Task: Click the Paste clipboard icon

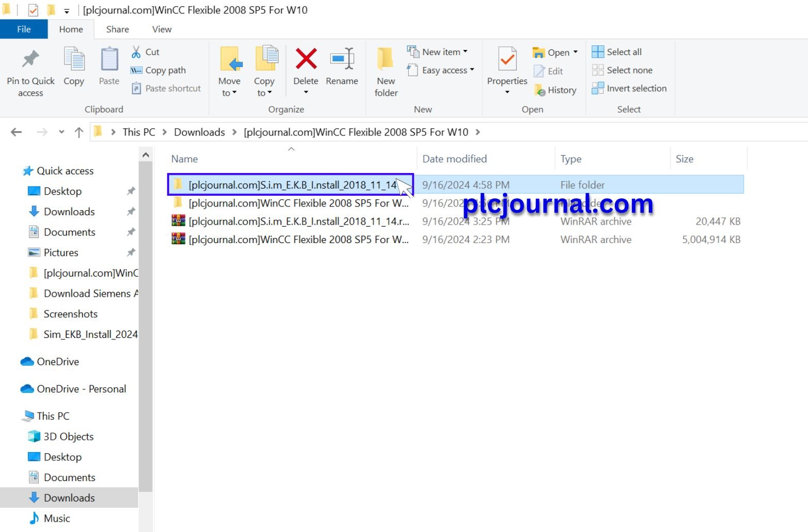Action: [x=109, y=59]
